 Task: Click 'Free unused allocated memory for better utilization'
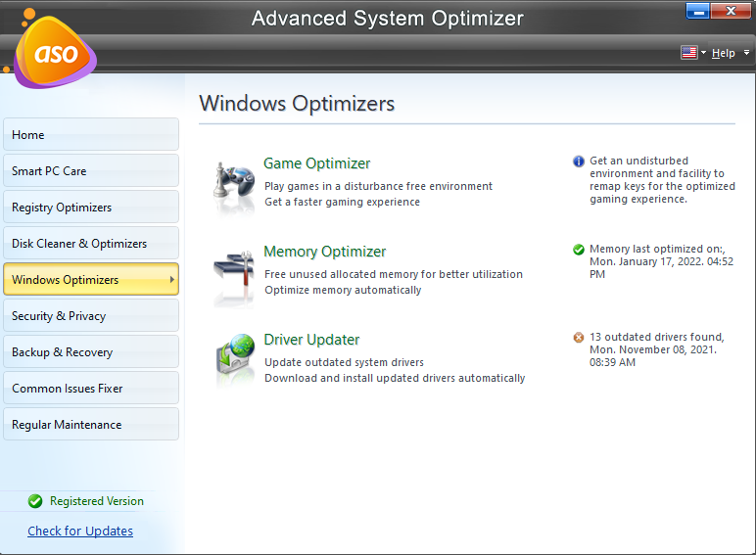coord(394,274)
